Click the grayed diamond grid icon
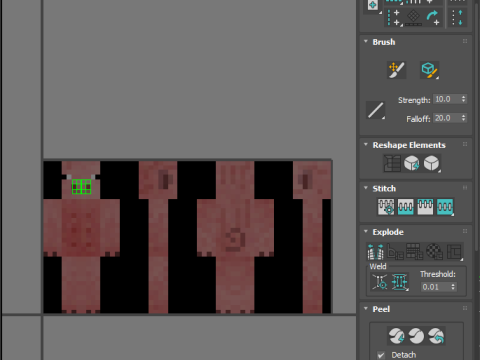480x360 pixels. coord(413,18)
